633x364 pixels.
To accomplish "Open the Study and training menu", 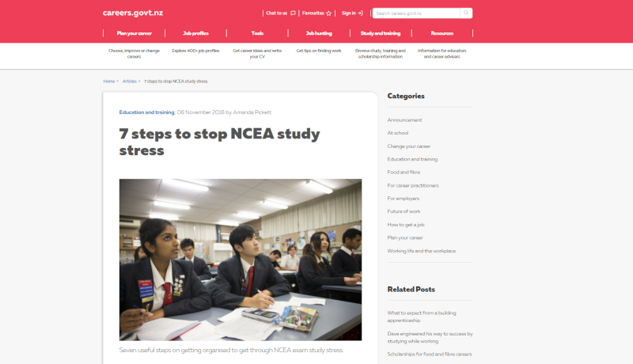I will 381,33.
